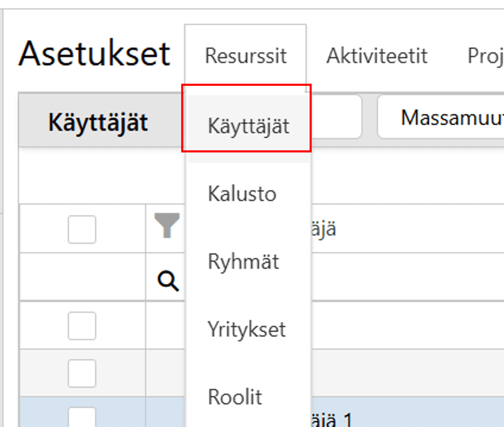The height and width of the screenshot is (427, 504).
Task: Collapse the Resurssit dropdown tab
Action: click(245, 56)
